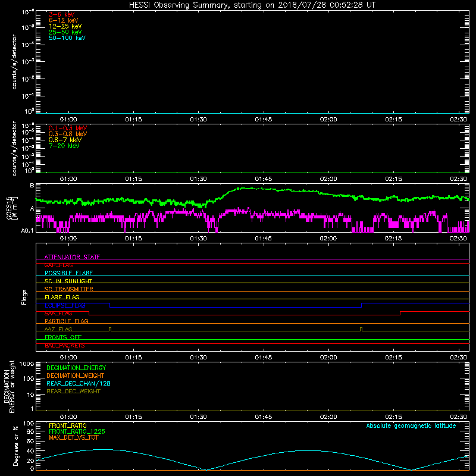Click the Degrees or % axis title

point(15,446)
